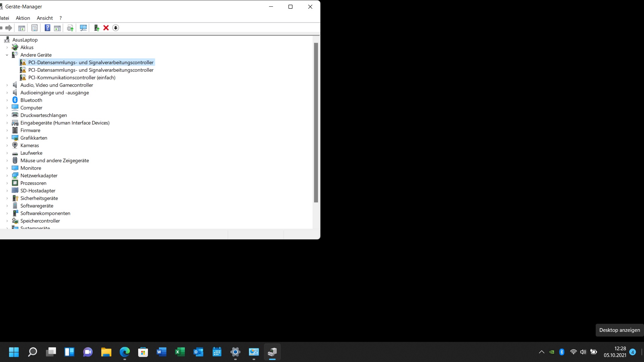Click the Properties toolbar icon
The height and width of the screenshot is (362, 644).
[34, 28]
